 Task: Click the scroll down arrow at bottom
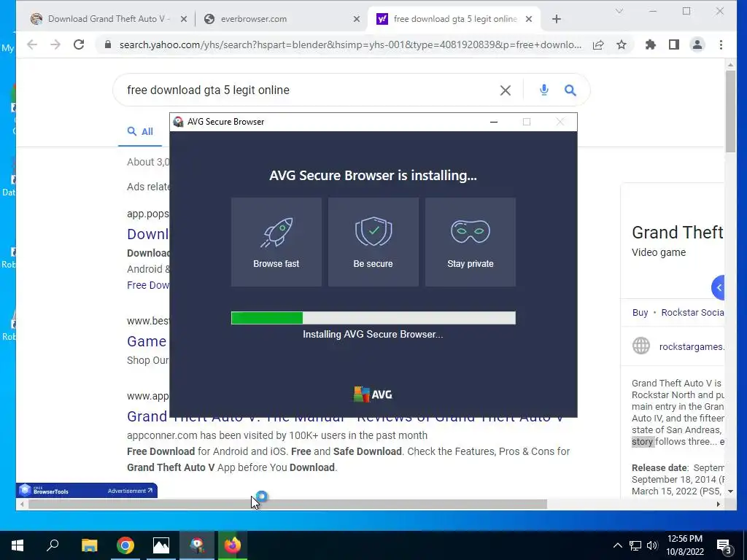pos(730,491)
